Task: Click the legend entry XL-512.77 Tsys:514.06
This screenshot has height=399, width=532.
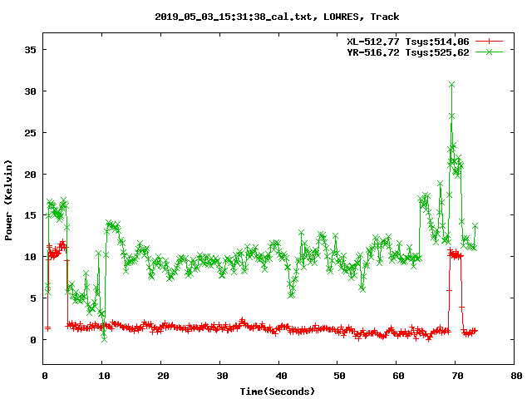Action: (x=408, y=42)
